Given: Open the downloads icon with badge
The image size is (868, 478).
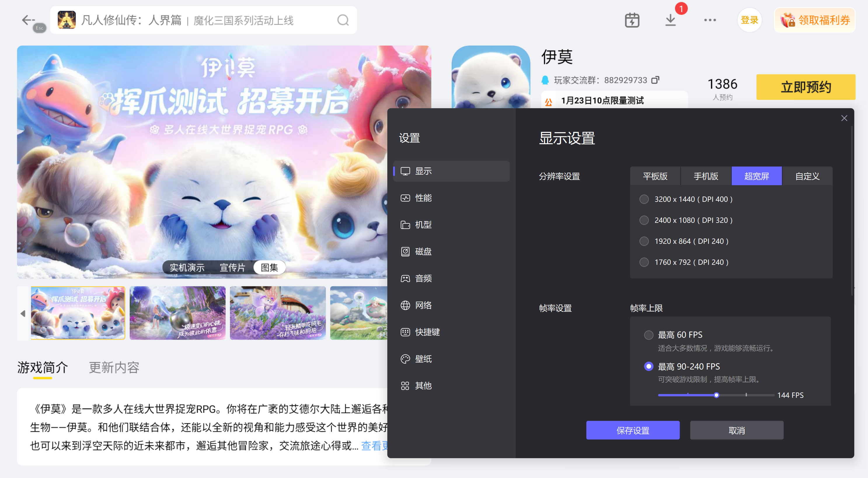Looking at the screenshot, I should coord(670,20).
